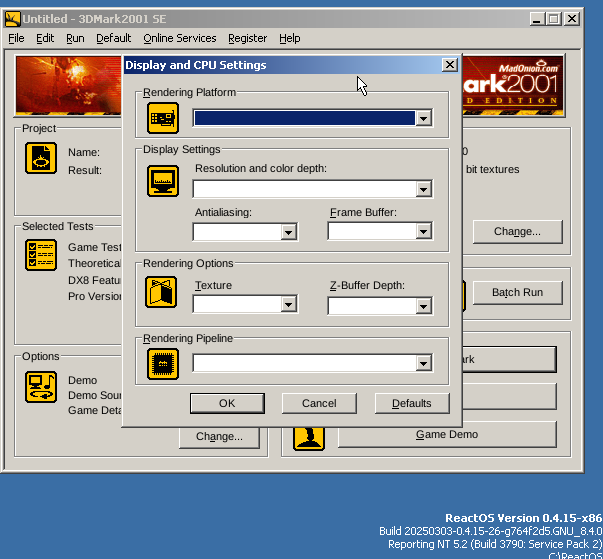This screenshot has height=559, width=603.
Task: Click the Selected Tests checklist icon
Action: pos(41,255)
